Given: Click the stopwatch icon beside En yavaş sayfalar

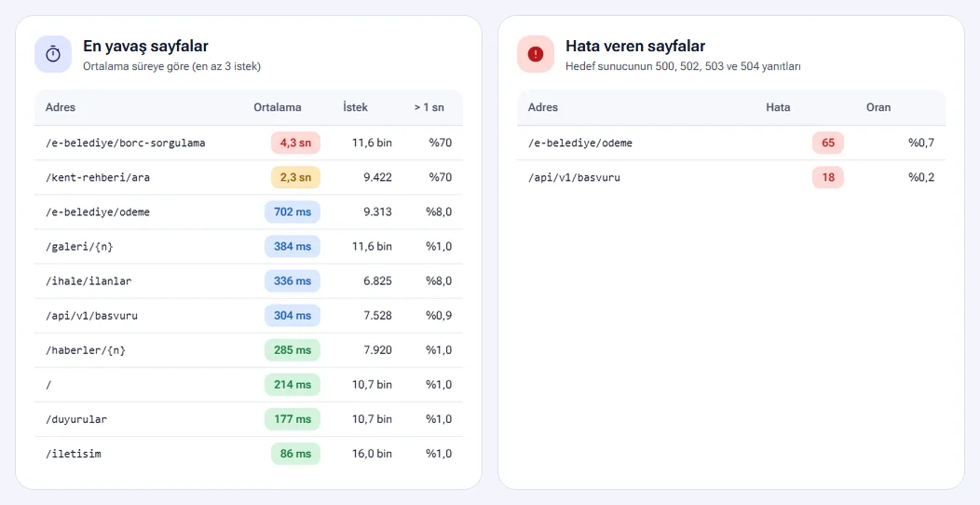Looking at the screenshot, I should [53, 54].
